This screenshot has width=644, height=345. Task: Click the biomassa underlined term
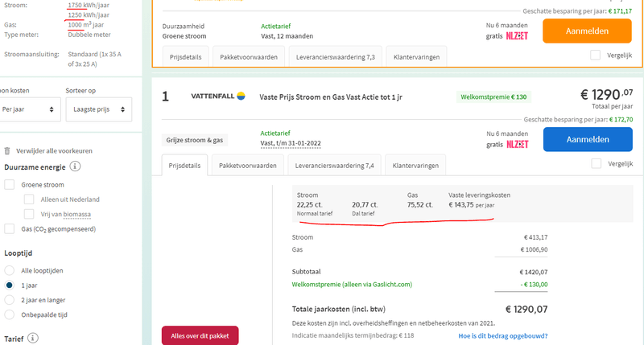tap(76, 214)
